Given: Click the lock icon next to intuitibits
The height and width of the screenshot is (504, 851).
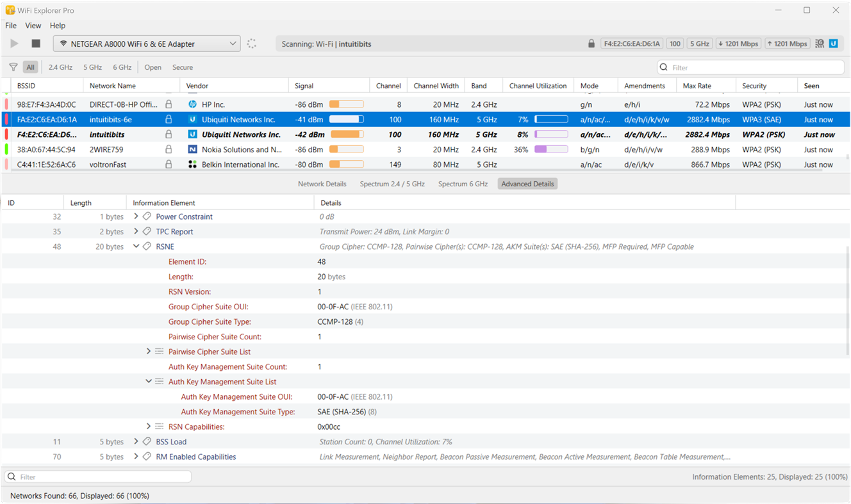Looking at the screenshot, I should point(169,134).
